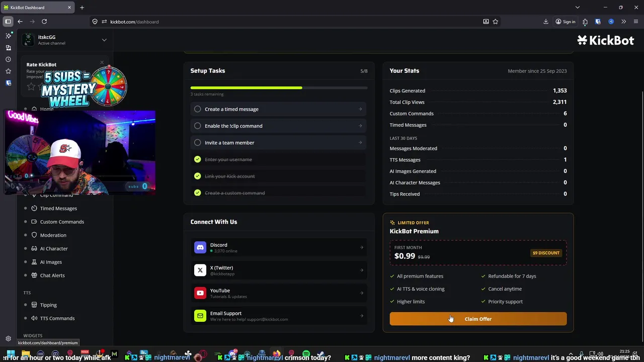Toggle the Invite a team member circle
The height and width of the screenshot is (362, 644).
click(x=198, y=143)
